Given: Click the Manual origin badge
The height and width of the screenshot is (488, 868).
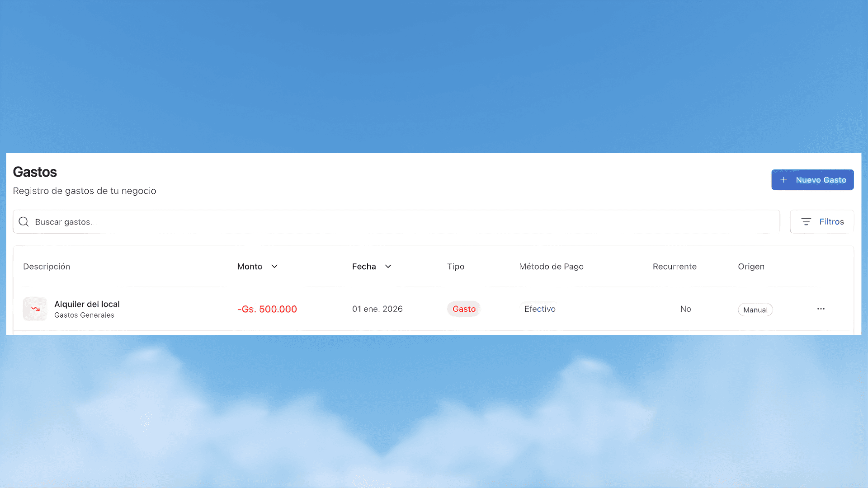Looking at the screenshot, I should pos(755,310).
